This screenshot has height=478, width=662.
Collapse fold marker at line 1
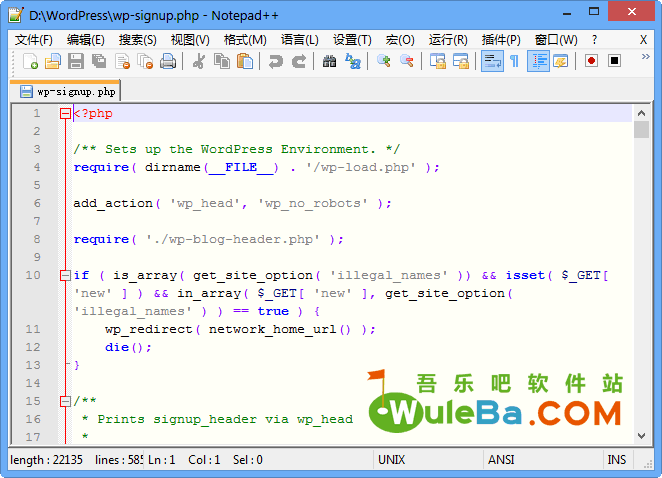[x=65, y=114]
